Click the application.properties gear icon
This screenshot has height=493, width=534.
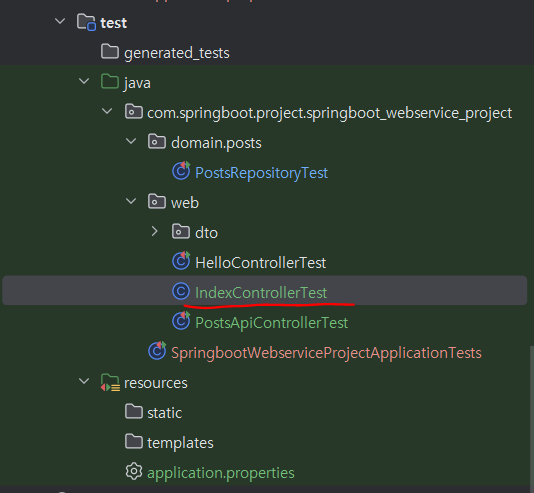click(134, 471)
